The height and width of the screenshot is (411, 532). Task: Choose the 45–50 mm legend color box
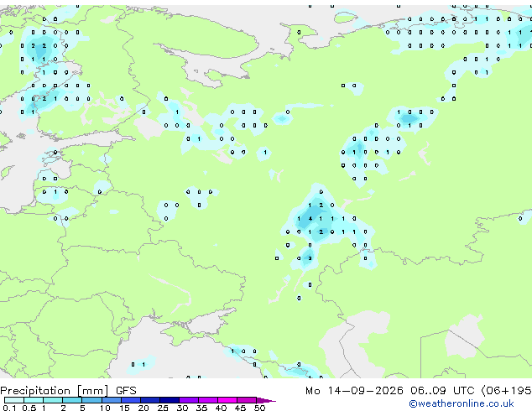(x=247, y=400)
